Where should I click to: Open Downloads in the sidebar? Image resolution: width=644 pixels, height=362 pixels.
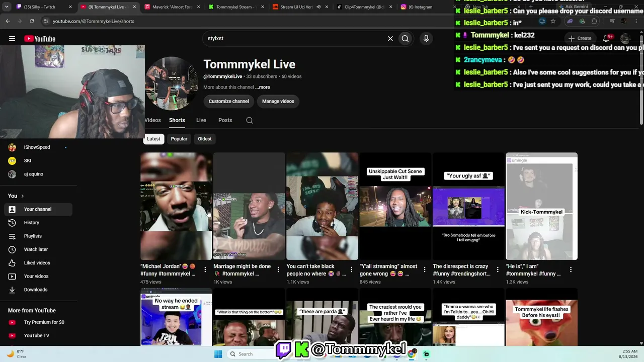coord(38,290)
